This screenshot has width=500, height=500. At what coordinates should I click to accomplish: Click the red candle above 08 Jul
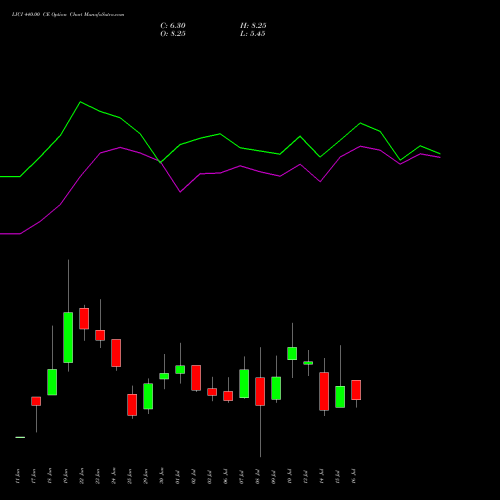[x=260, y=391]
